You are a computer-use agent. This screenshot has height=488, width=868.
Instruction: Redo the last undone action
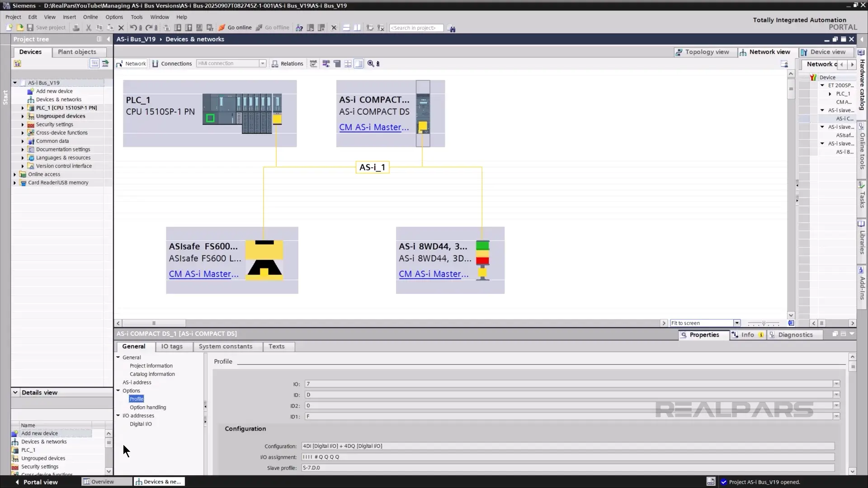click(149, 28)
